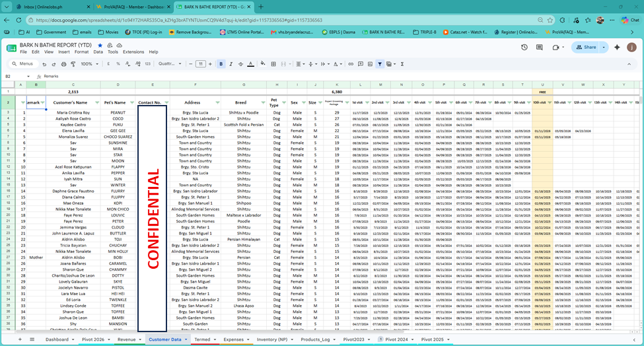Viewport: 644px width, 346px height.
Task: Go back in browser
Action: [x=7, y=20]
